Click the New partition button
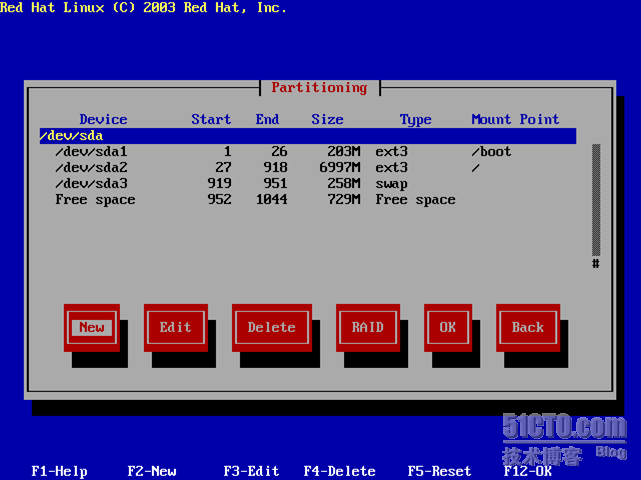The height and width of the screenshot is (480, 641). (92, 327)
